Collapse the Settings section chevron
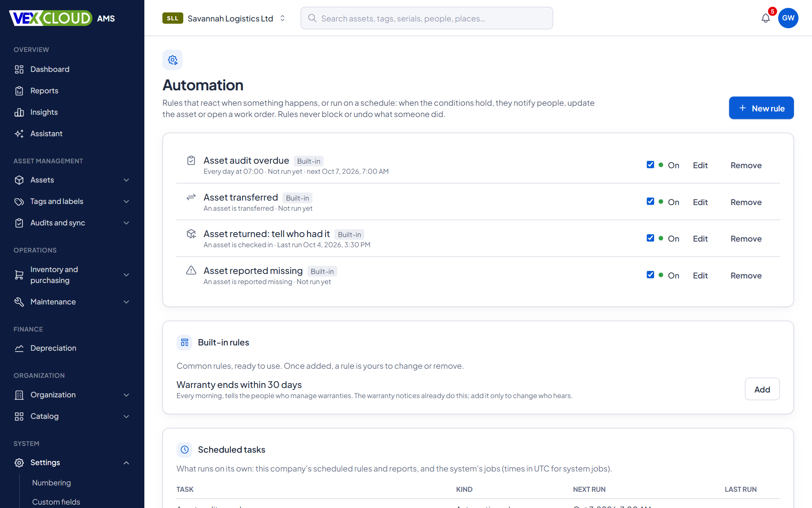 pos(126,462)
